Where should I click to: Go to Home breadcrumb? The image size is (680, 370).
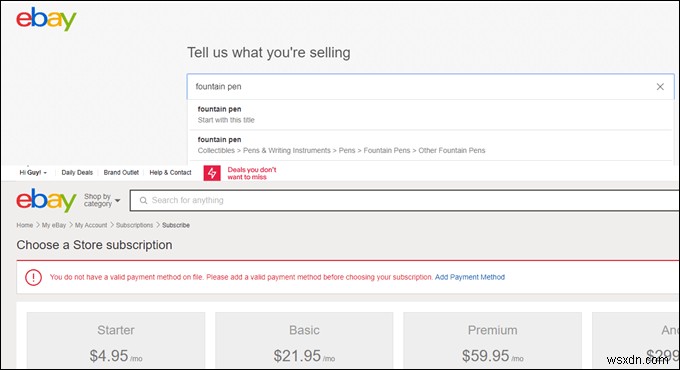25,225
